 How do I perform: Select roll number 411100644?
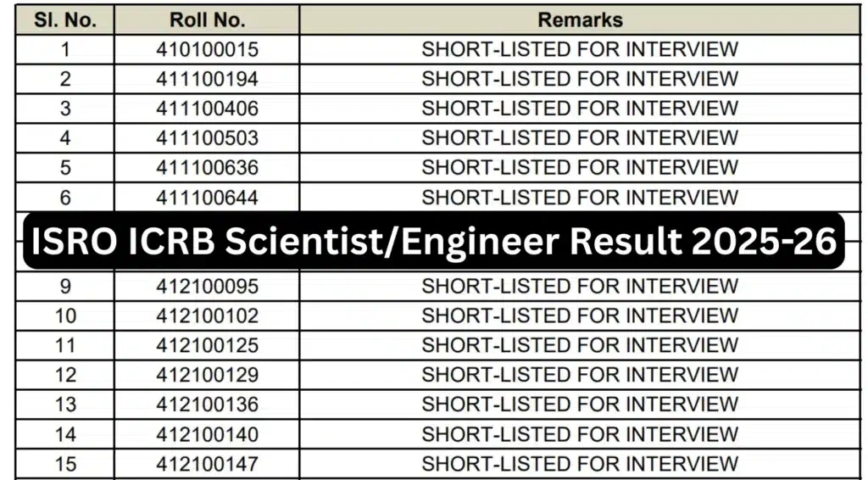tap(207, 198)
